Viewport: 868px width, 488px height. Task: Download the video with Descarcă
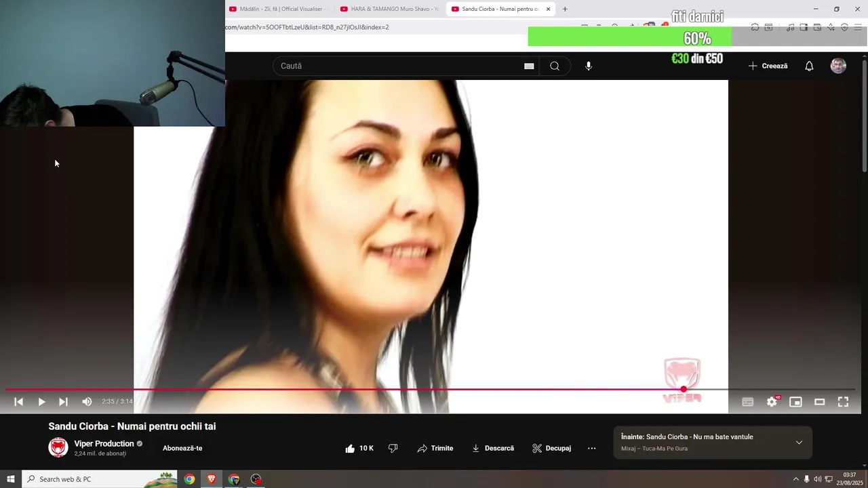[492, 448]
